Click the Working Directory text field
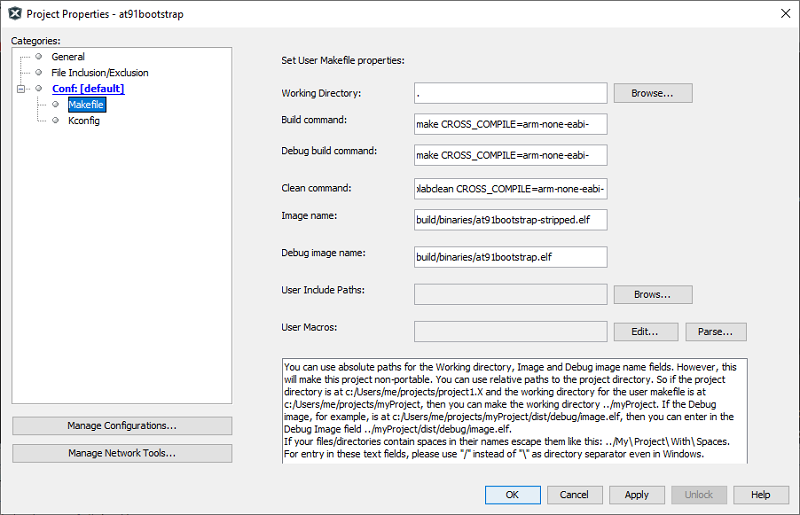Screen dimensions: 800x515 tap(510, 93)
